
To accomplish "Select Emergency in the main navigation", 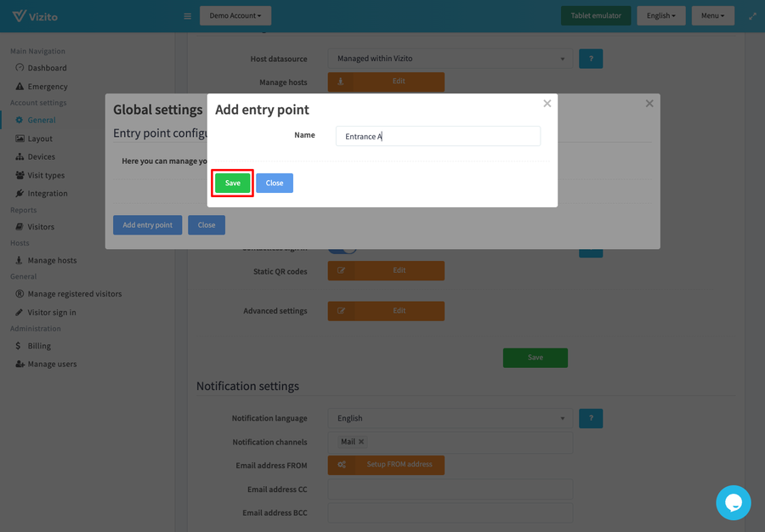I will pyautogui.click(x=46, y=86).
